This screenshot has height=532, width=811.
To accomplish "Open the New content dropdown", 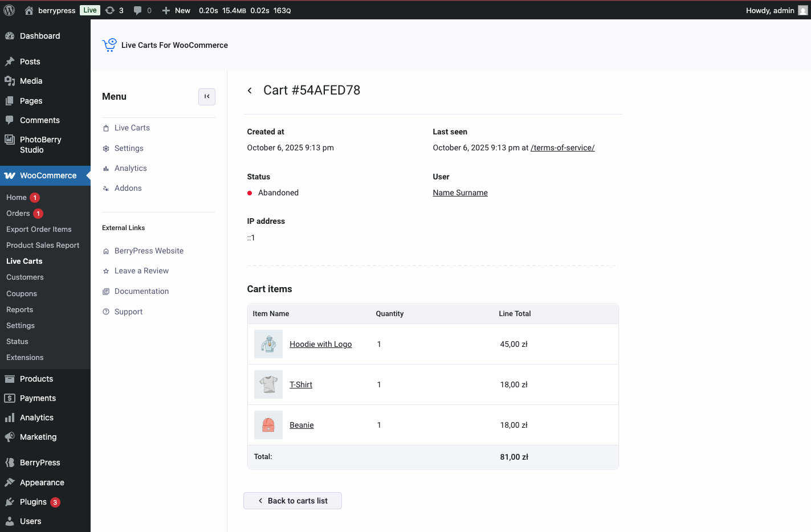I will pos(176,10).
